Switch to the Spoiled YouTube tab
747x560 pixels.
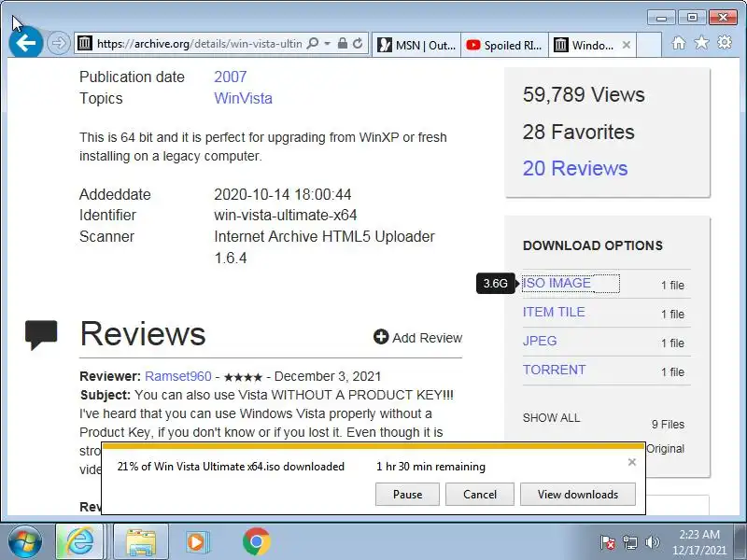(504, 45)
